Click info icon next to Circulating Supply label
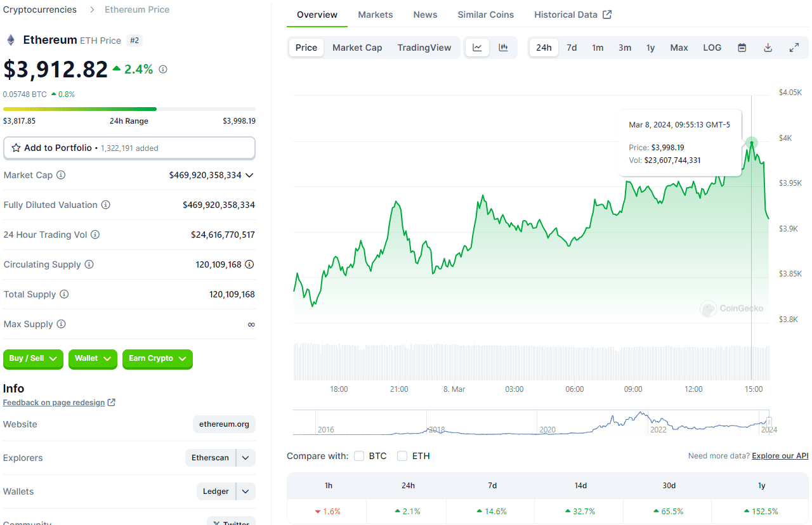The width and height of the screenshot is (812, 525). point(89,264)
